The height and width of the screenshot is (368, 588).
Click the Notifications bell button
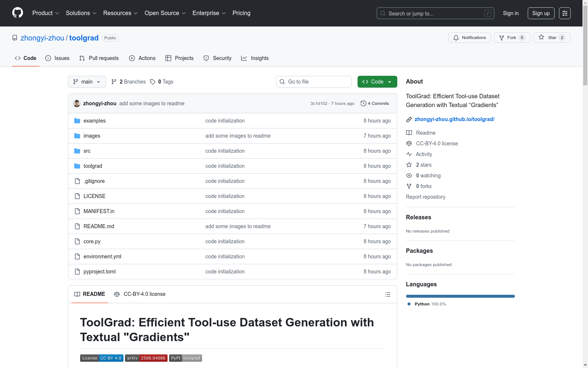[x=469, y=38]
